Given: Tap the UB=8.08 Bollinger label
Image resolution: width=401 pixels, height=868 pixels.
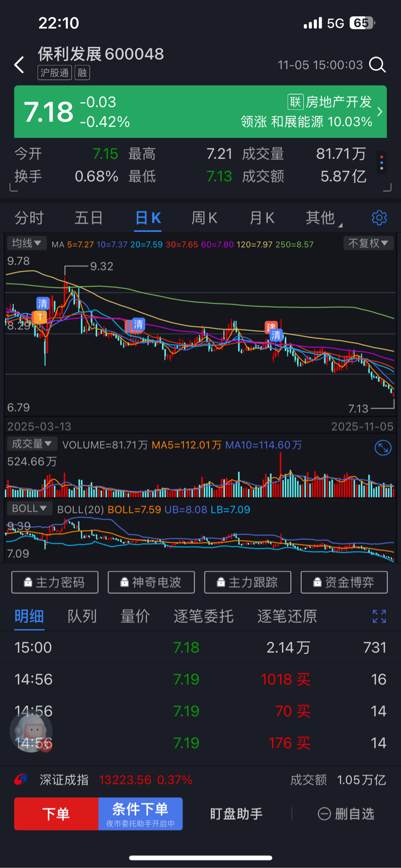Looking at the screenshot, I should pos(186,510).
